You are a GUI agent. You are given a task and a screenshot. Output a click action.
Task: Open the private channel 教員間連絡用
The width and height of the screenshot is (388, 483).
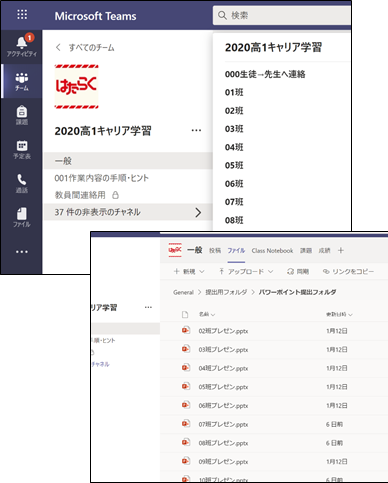click(x=80, y=195)
